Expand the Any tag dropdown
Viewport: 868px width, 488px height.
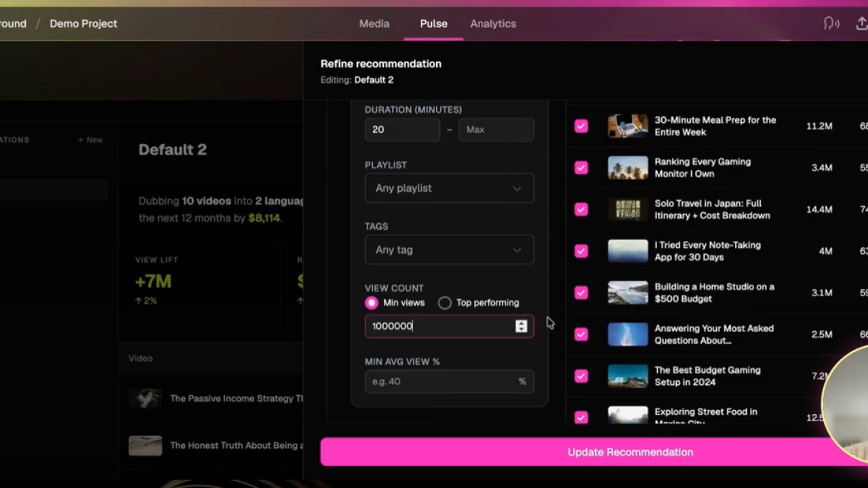pos(449,250)
